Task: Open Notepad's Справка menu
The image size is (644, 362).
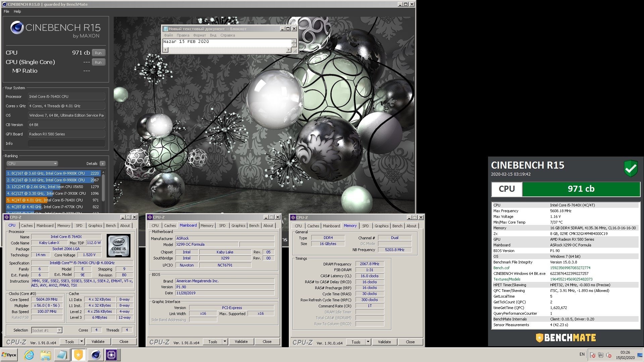Action: coord(228,35)
